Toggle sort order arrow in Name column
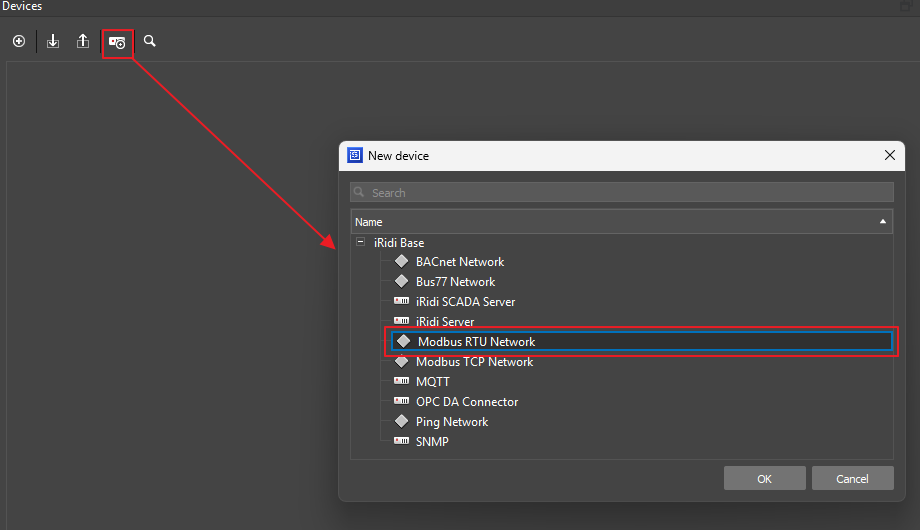Image resolution: width=920 pixels, height=530 pixels. [882, 221]
